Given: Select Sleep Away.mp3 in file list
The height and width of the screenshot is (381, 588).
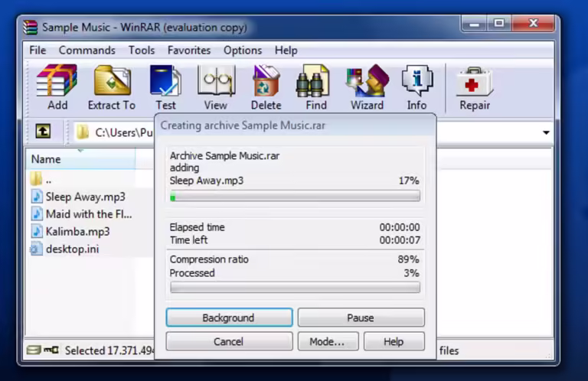Looking at the screenshot, I should (x=86, y=197).
